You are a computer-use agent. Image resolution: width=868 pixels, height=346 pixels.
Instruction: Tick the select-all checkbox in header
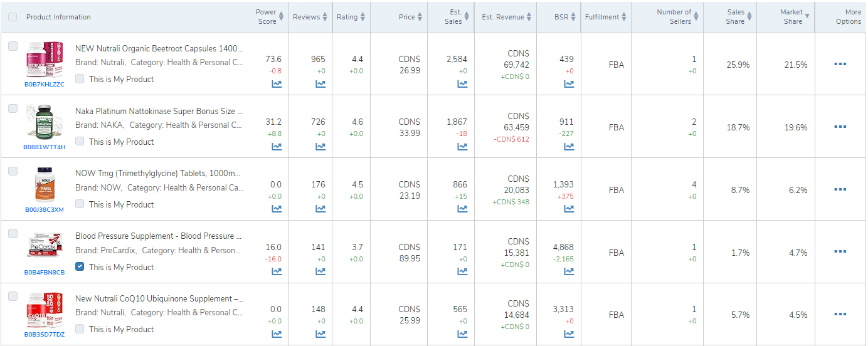point(13,17)
